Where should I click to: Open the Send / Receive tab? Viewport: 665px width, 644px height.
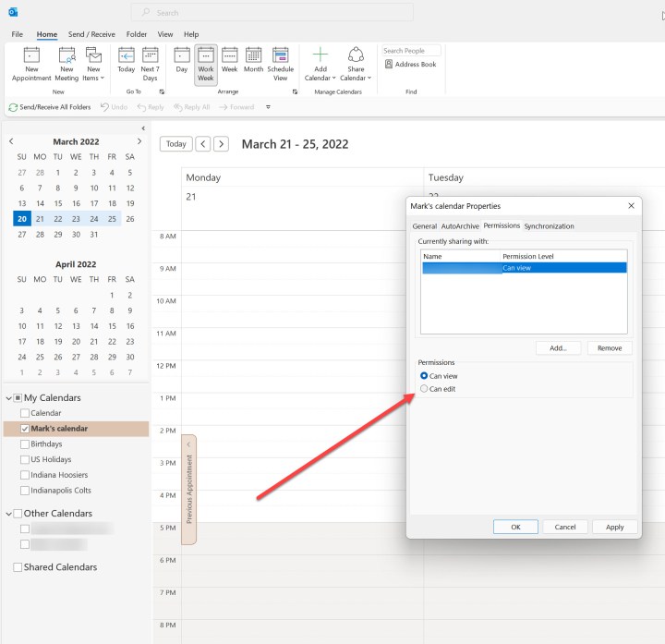point(91,34)
